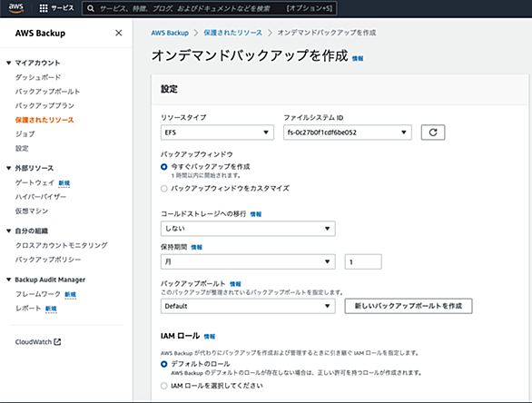Open 設定 in sidebar
The width and height of the screenshot is (532, 403).
point(22,148)
